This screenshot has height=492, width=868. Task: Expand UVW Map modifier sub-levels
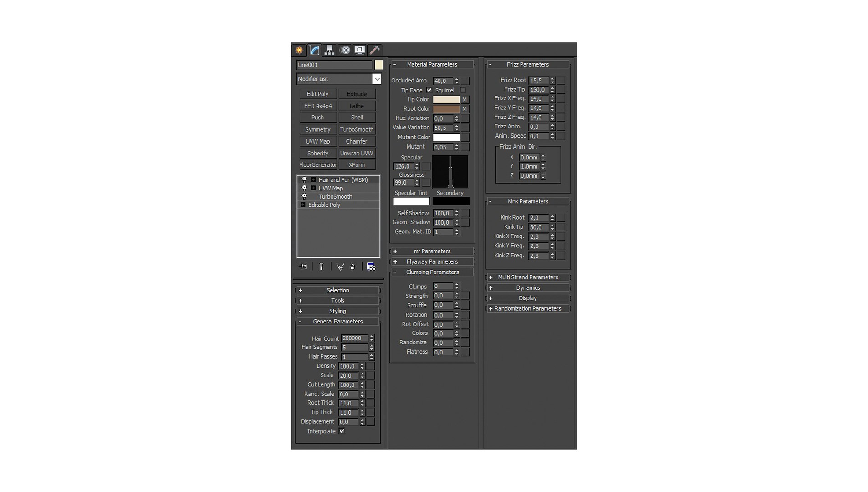point(313,188)
